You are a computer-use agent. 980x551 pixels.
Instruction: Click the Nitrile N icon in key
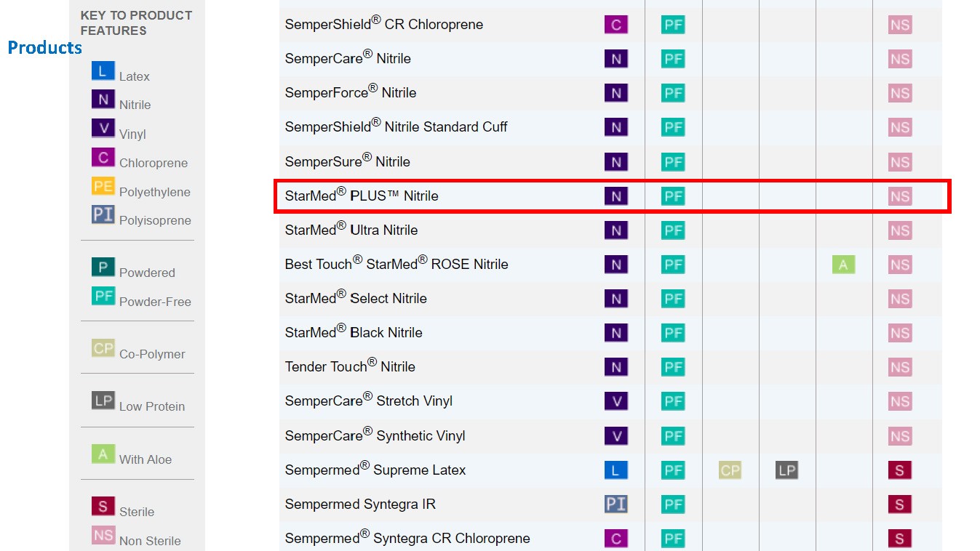[103, 99]
